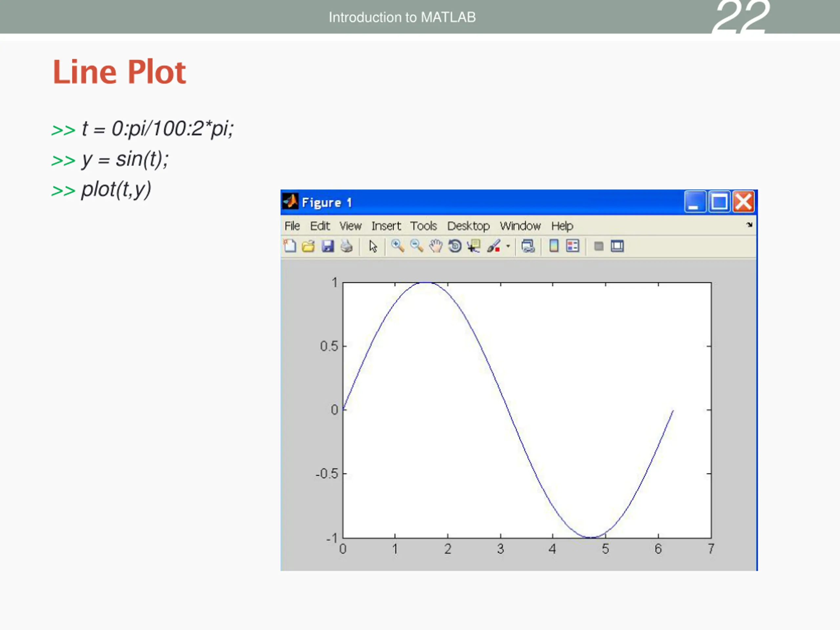Save the figure with the floppy disk icon

coord(327,246)
